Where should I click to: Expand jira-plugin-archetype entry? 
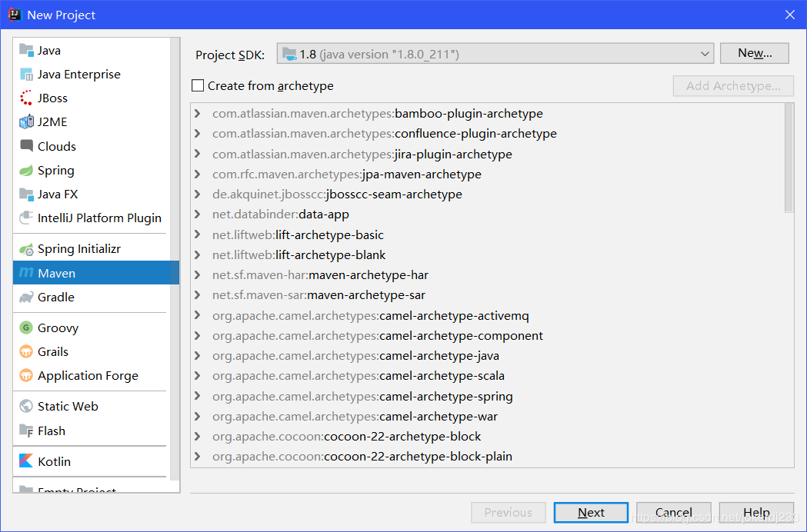coord(198,154)
